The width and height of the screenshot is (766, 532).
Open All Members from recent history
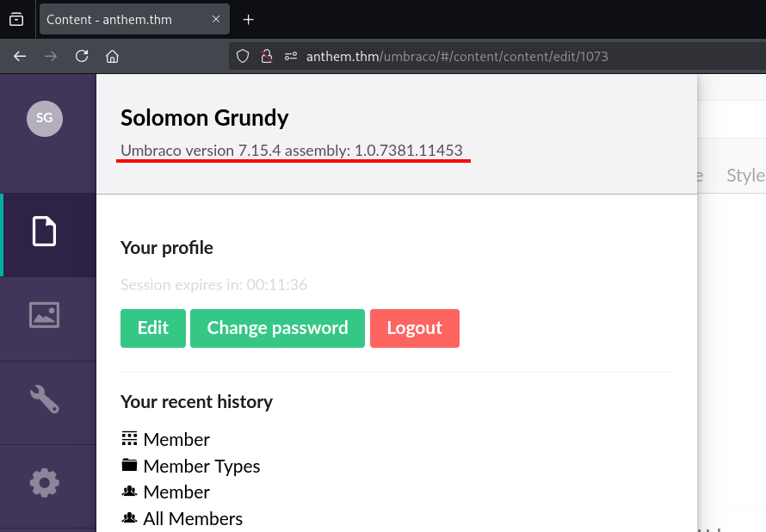tap(193, 518)
